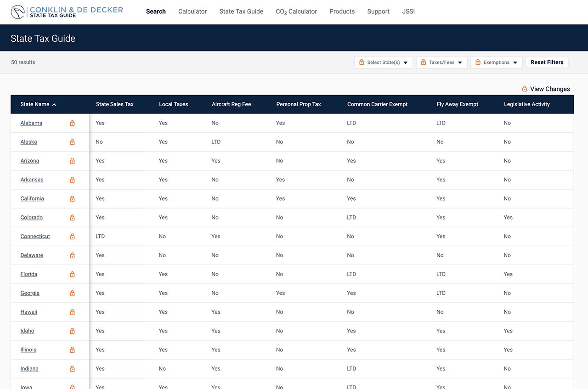Click the padlock icon next to California
This screenshot has width=588, height=389.
click(72, 198)
